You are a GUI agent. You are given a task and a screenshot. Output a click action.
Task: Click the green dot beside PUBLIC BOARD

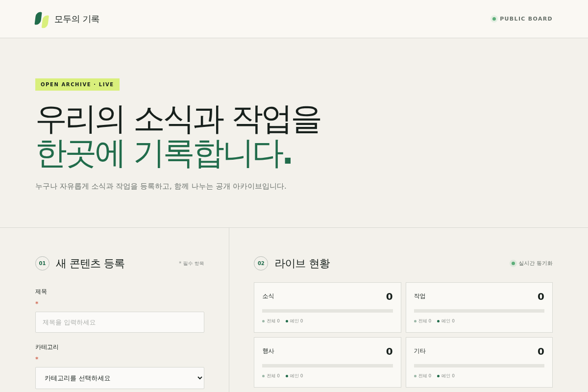click(x=494, y=19)
